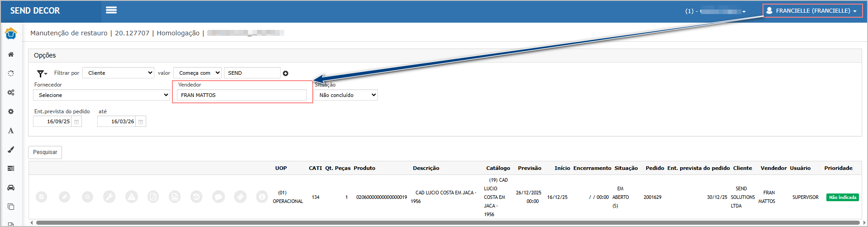Screen dimensions: 868x227
Task: Expand the Fornecedor Selecione dropdown
Action: 101,95
